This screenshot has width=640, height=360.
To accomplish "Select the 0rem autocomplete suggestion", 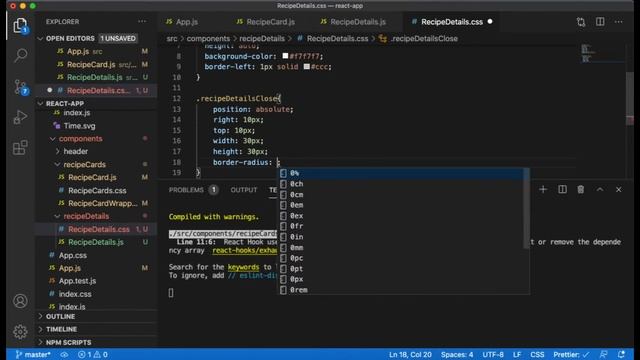I will pyautogui.click(x=403, y=290).
